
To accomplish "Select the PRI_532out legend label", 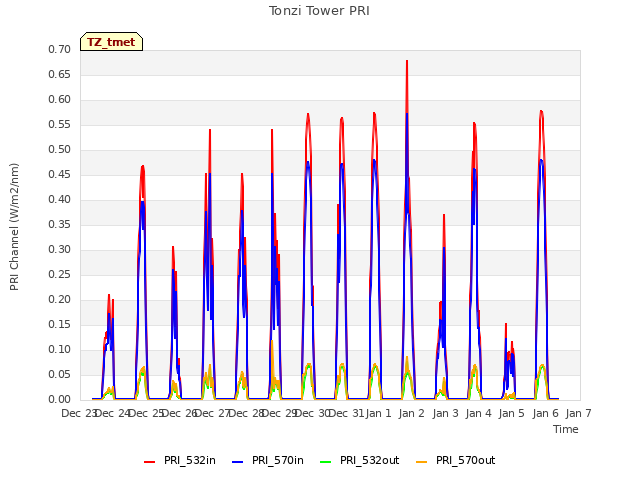I will [x=370, y=460].
